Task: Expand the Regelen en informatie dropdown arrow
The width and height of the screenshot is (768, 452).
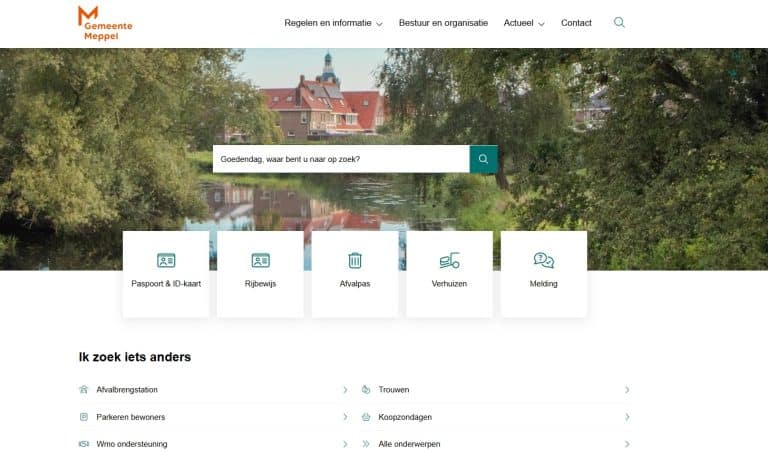Action: pyautogui.click(x=379, y=24)
